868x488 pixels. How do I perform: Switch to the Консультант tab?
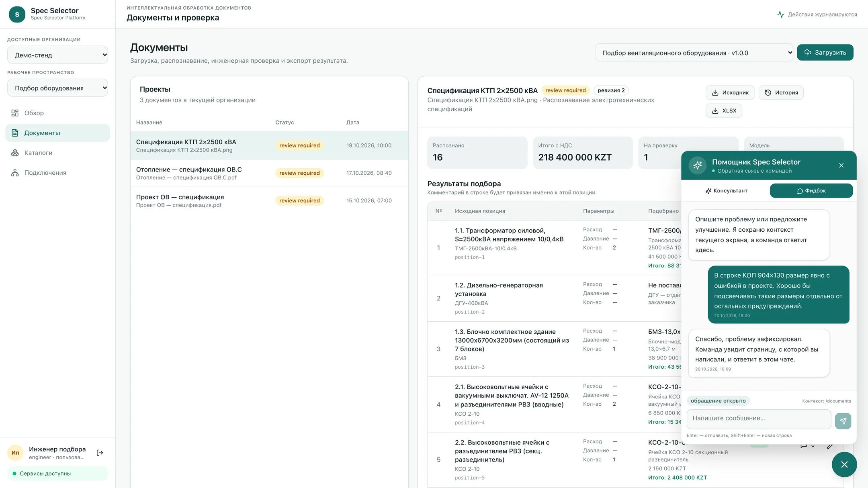click(x=726, y=191)
